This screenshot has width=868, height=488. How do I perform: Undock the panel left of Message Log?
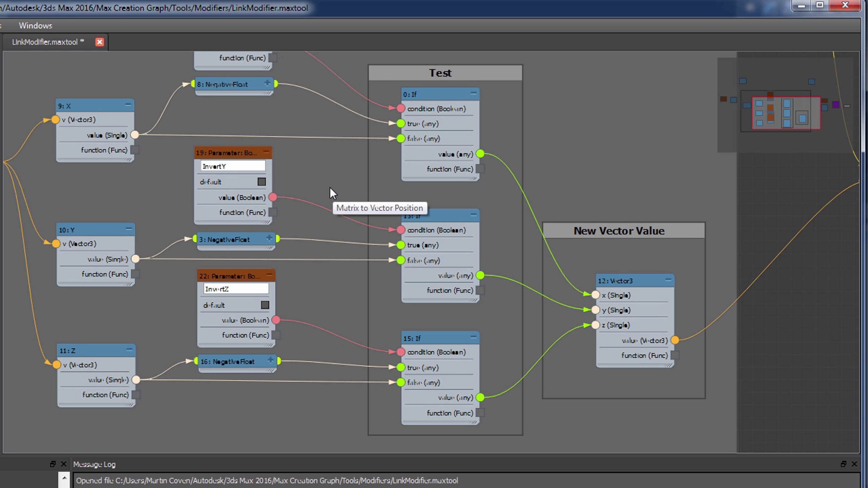tap(53, 464)
